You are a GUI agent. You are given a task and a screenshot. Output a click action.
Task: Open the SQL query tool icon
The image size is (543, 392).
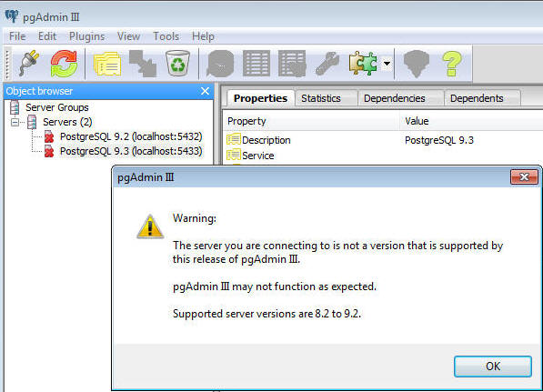coord(220,64)
